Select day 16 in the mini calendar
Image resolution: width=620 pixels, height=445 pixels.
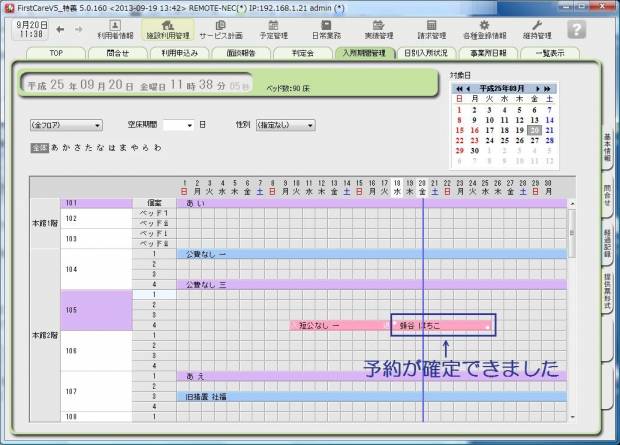(x=474, y=130)
